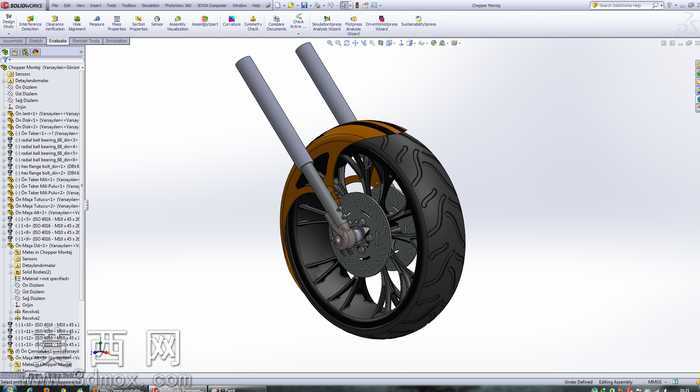Screen dimensions: 700x392
Task: Open DriveWorksXpress Wizard
Action: [382, 24]
